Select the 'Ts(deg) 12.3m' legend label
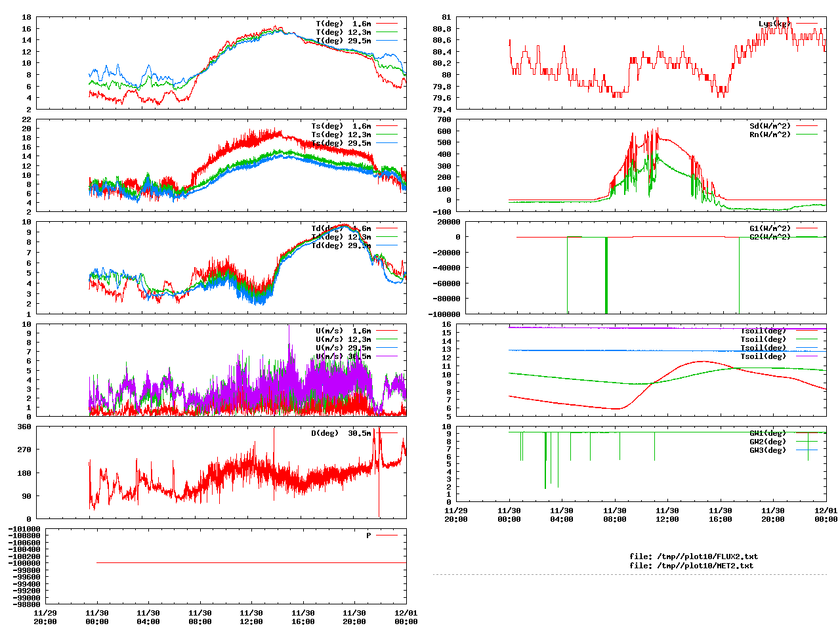The image size is (840, 630). 341,135
